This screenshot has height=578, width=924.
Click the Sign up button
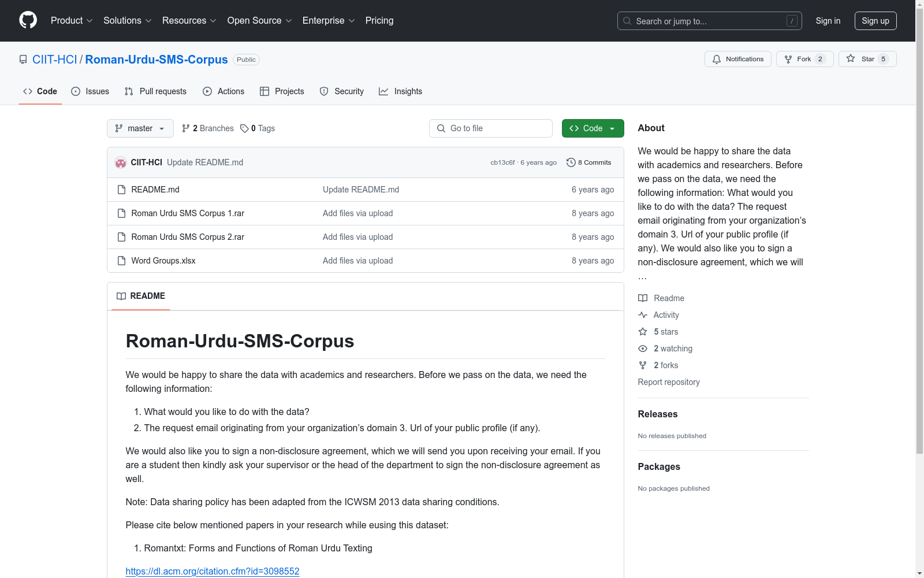point(875,21)
